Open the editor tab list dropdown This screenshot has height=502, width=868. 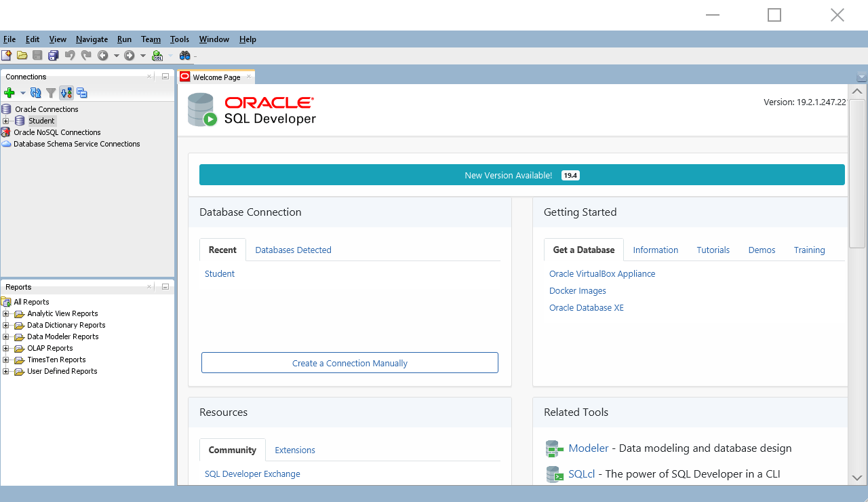862,77
